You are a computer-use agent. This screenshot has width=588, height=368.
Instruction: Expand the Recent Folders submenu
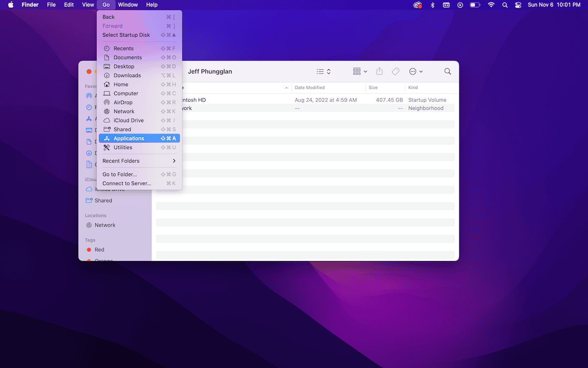[139, 161]
